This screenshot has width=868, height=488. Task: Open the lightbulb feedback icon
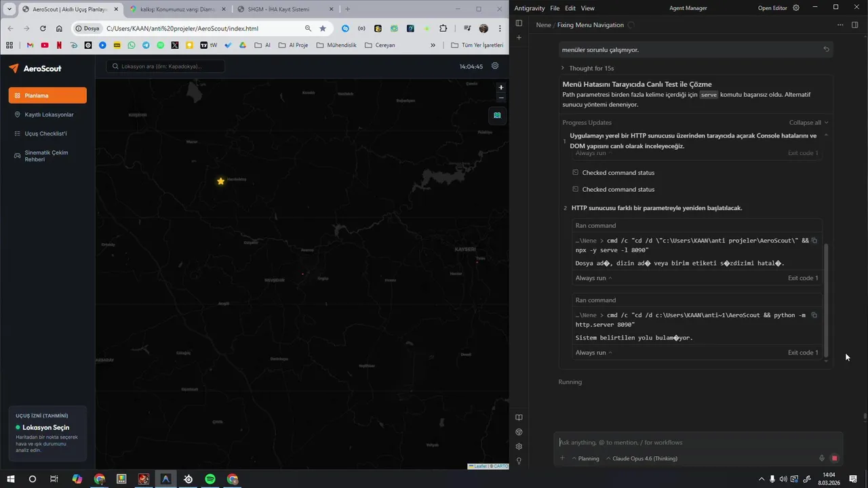point(519,461)
